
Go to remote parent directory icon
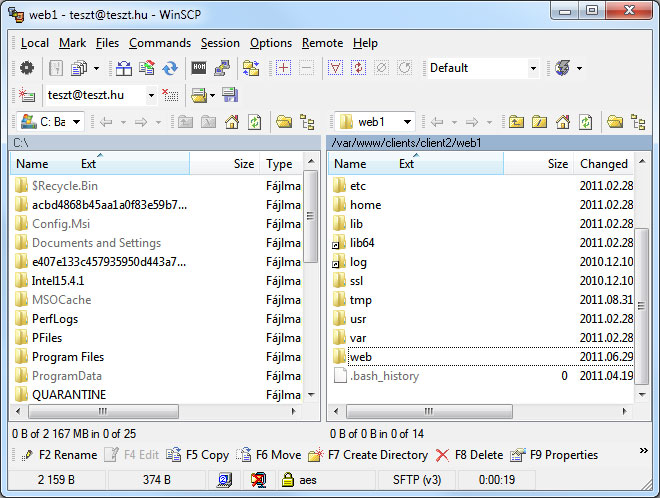[516, 123]
